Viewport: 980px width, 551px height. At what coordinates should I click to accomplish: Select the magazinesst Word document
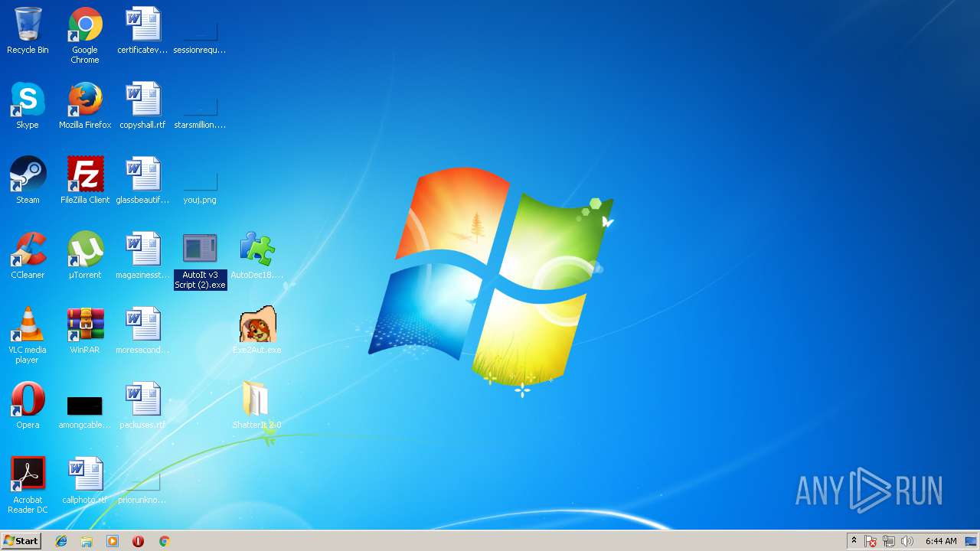click(142, 256)
